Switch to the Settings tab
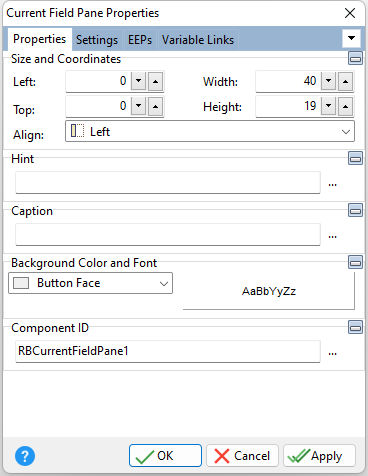This screenshot has height=476, width=368. click(97, 40)
